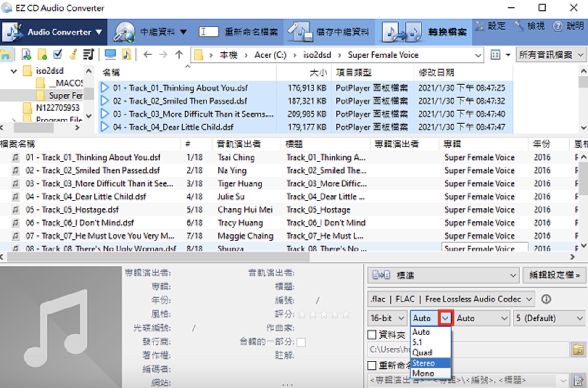This screenshot has width=588, height=388.
Task: Go back with the left arrow
Action: [147, 54]
